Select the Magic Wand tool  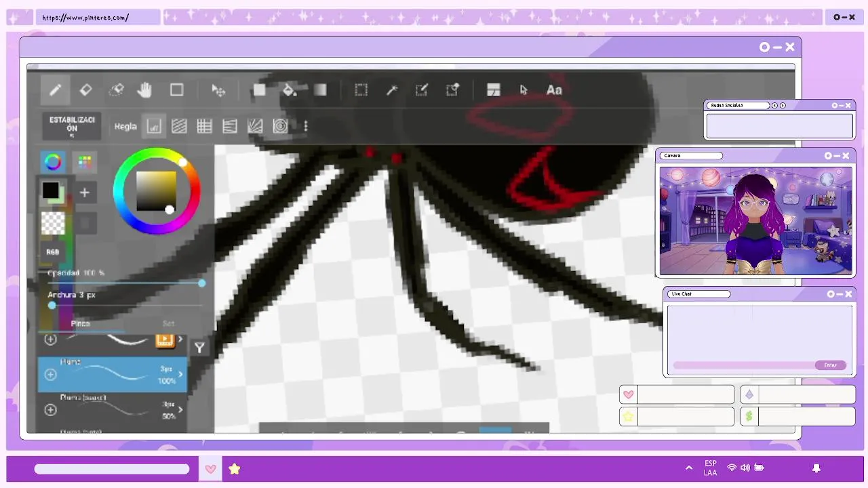(x=391, y=90)
